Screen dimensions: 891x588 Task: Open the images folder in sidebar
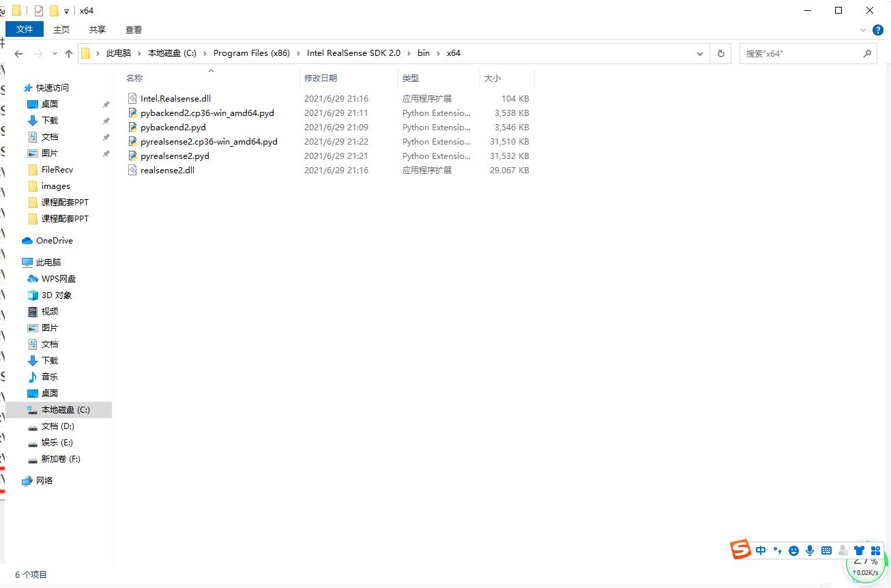[x=56, y=186]
